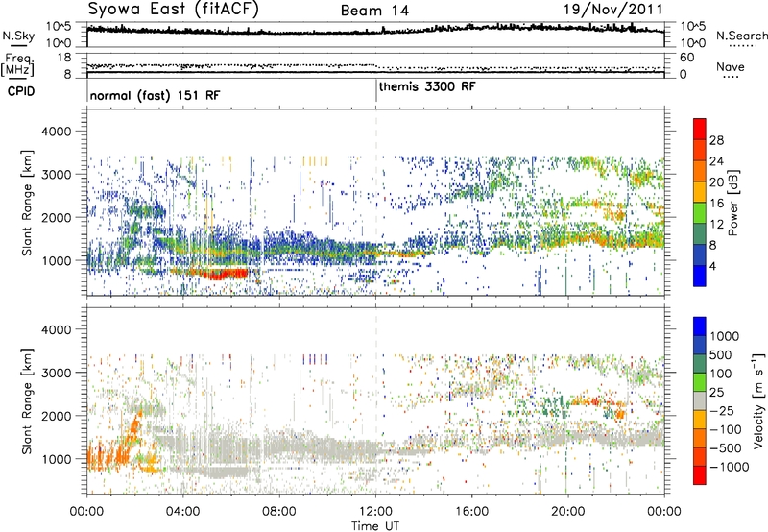Click the 'themis 3300 RF' mode label

click(x=427, y=86)
